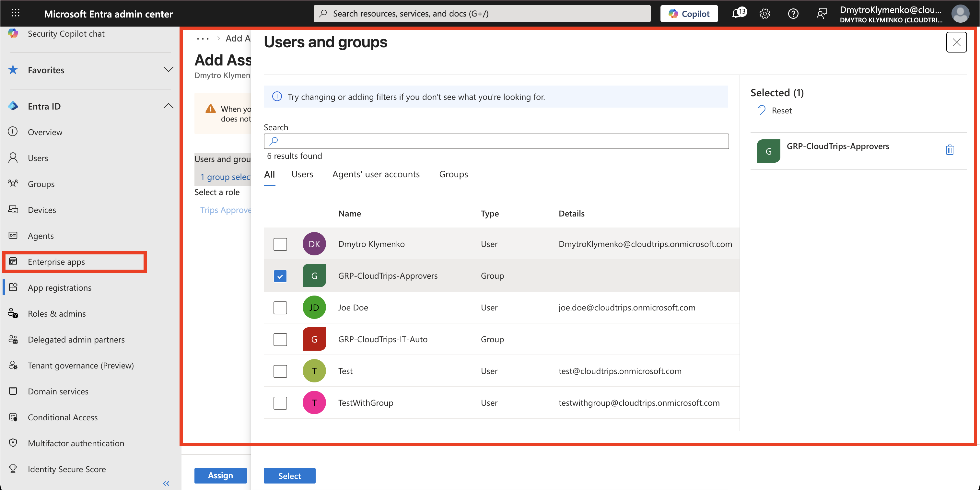Check the Test user checkbox
This screenshot has height=490, width=980.
tap(280, 371)
